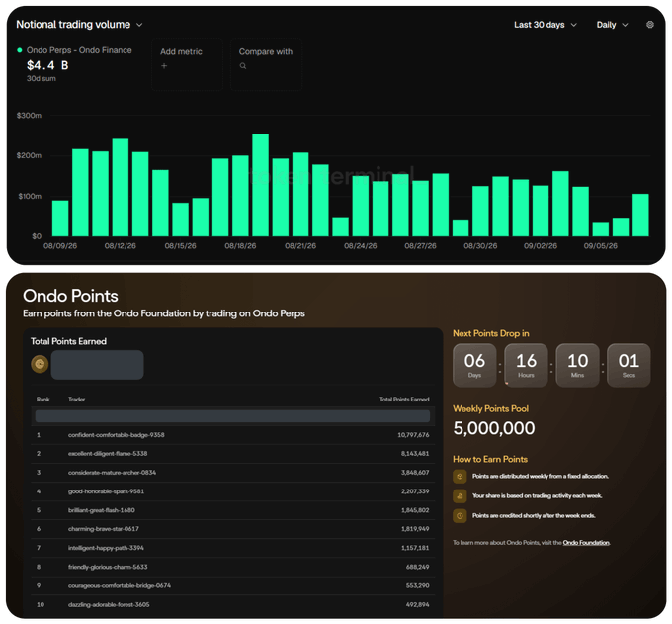Select trader friendly-glorious-charm-5633
672x624 pixels.
[x=108, y=567]
